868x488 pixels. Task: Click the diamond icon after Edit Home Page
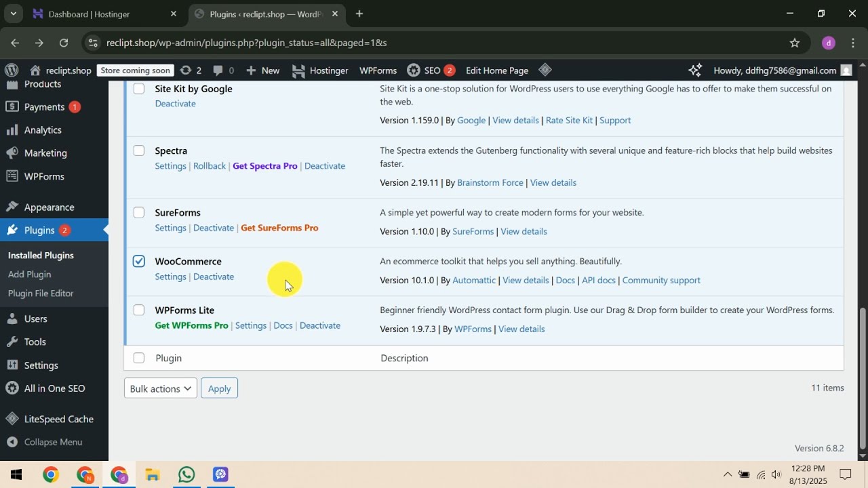[545, 70]
